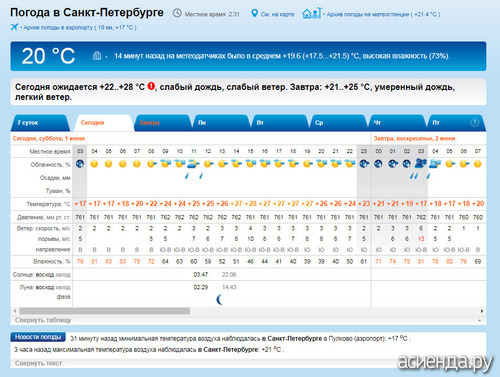Click the night cloudiness icon under Saturday 03
The width and height of the screenshot is (500, 377).
[x=80, y=164]
